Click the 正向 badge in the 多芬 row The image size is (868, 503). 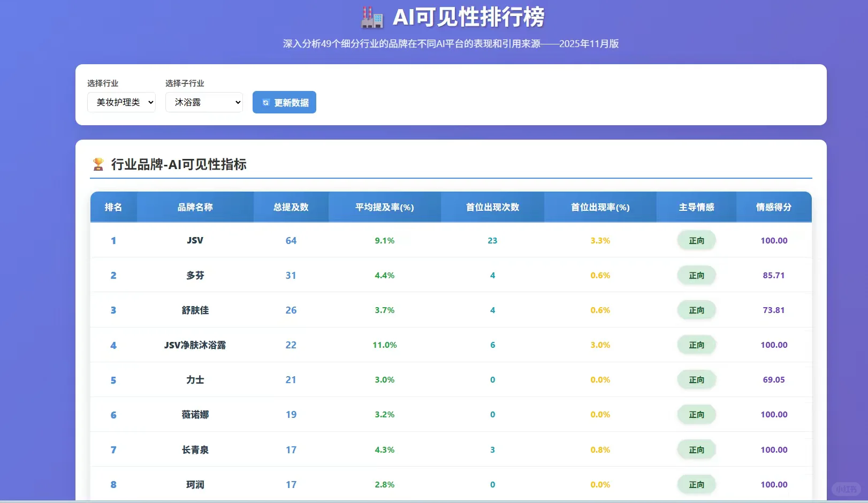(x=696, y=275)
